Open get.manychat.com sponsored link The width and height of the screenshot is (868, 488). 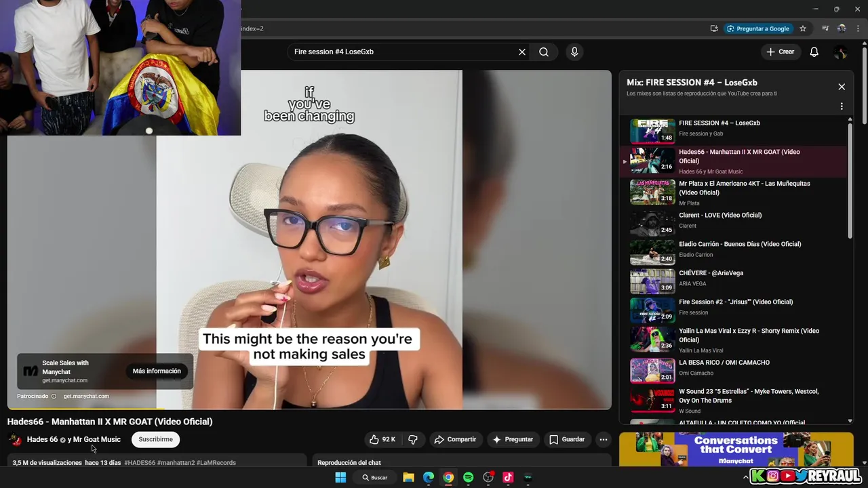point(86,396)
